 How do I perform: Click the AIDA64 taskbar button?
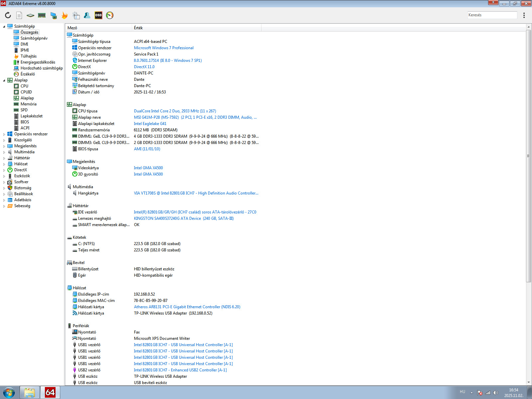pyautogui.click(x=50, y=392)
